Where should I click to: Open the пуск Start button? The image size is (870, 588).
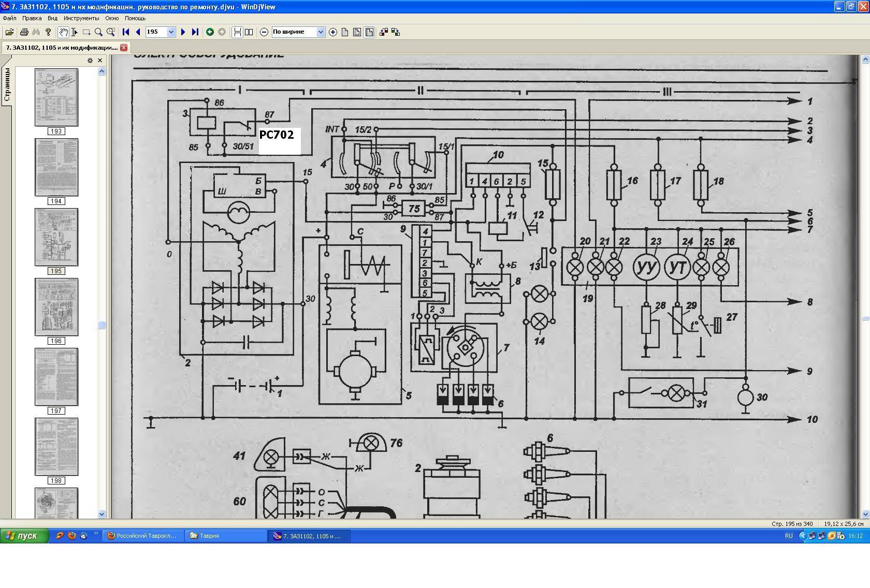point(24,536)
